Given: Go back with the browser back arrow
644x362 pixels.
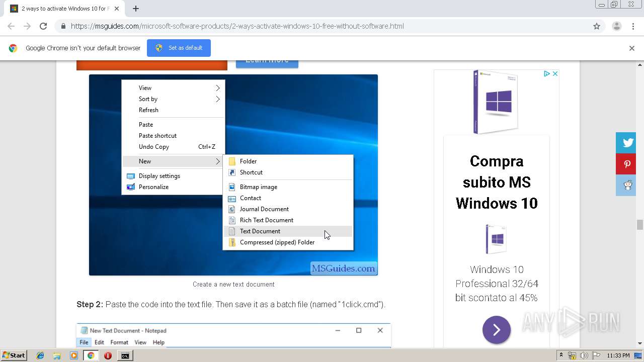Looking at the screenshot, I should 11,26.
